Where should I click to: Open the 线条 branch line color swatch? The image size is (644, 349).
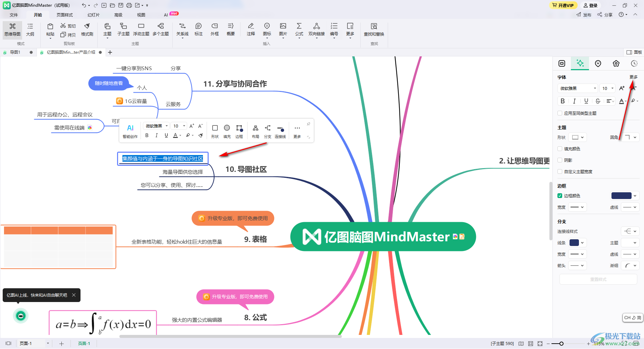(x=574, y=243)
